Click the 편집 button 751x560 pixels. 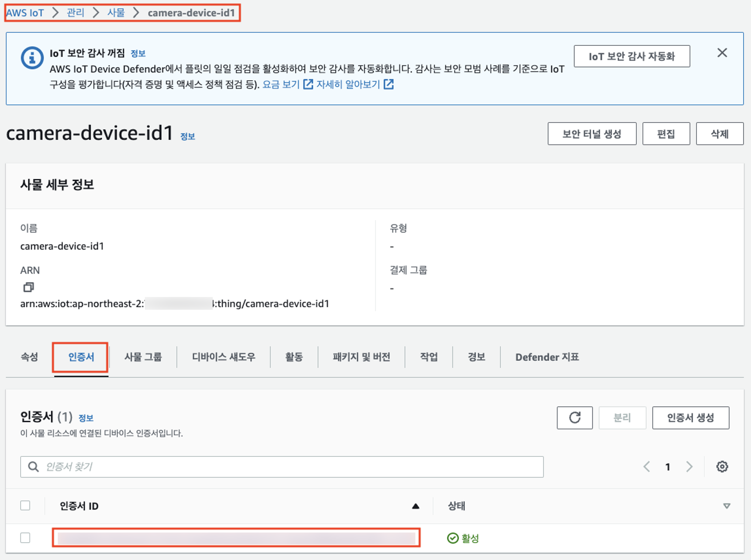(x=666, y=134)
